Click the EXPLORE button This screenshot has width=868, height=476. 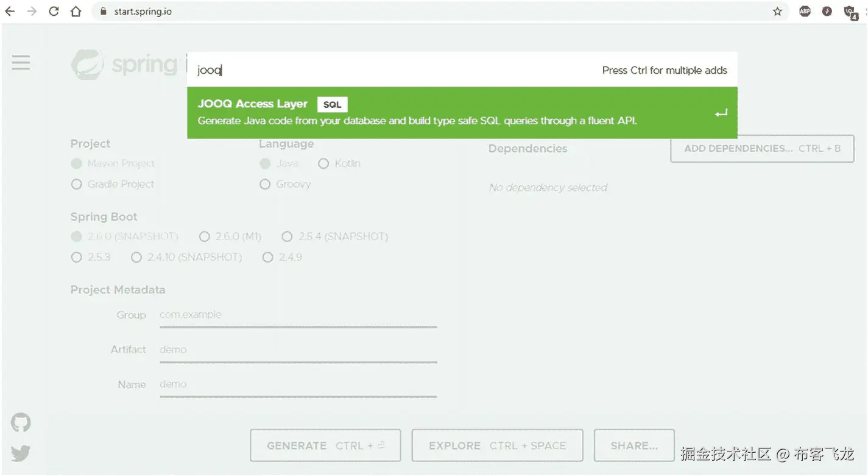(497, 446)
